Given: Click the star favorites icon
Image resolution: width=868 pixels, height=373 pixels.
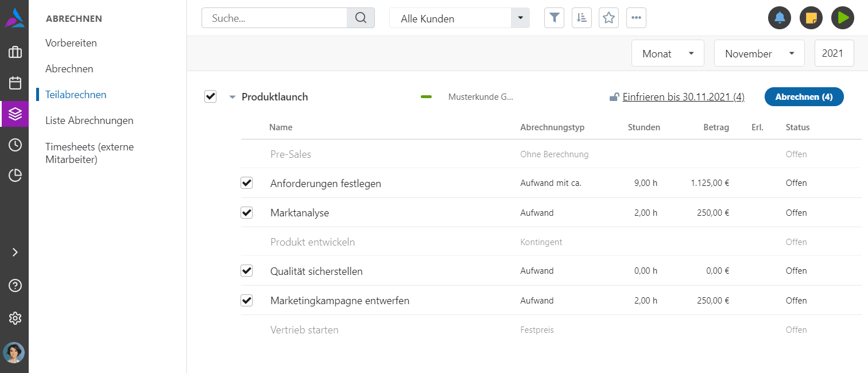Looking at the screenshot, I should [609, 18].
